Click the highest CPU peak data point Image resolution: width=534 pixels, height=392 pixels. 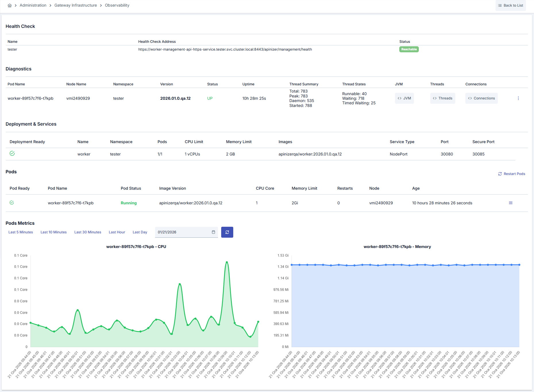click(x=227, y=262)
